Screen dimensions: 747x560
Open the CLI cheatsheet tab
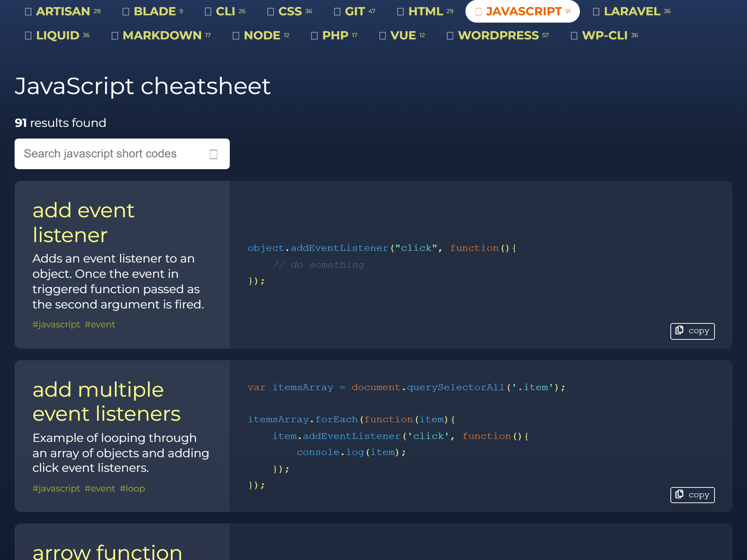click(225, 11)
